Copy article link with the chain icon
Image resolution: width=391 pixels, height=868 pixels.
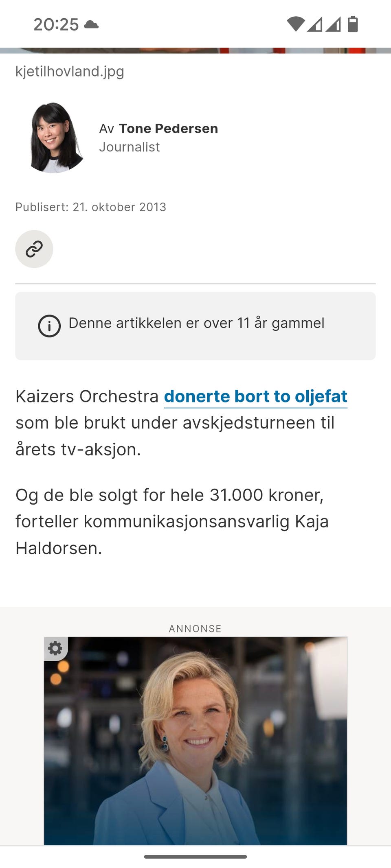tap(34, 249)
